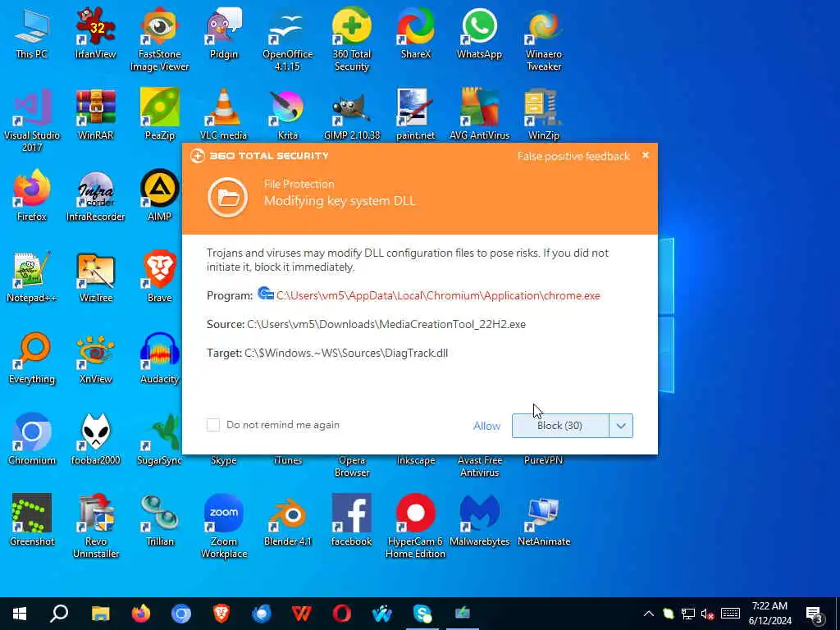Click the Block (30) button
840x630 pixels.
[x=559, y=426]
